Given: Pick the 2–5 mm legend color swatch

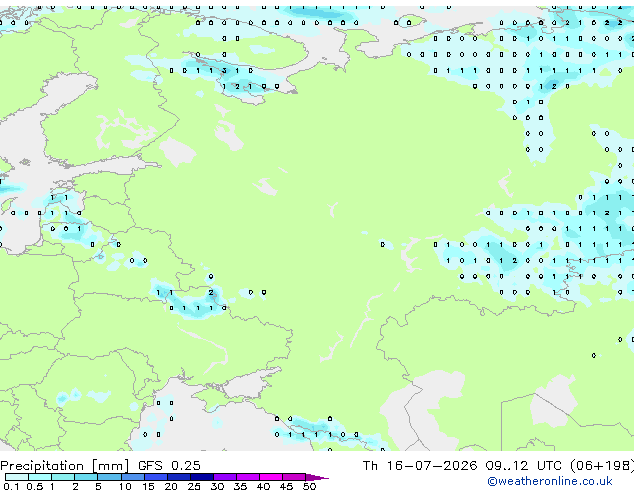Looking at the screenshot, I should click(86, 477).
